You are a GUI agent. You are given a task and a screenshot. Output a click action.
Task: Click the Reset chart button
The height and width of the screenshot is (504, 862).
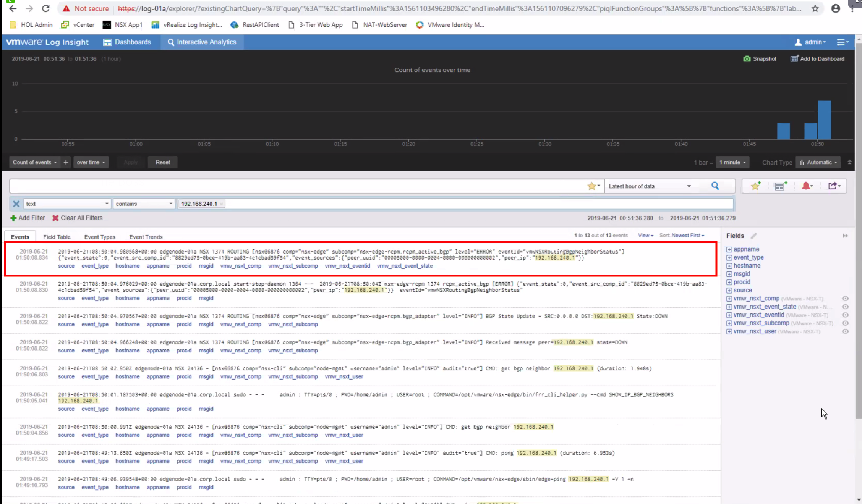[x=162, y=162]
